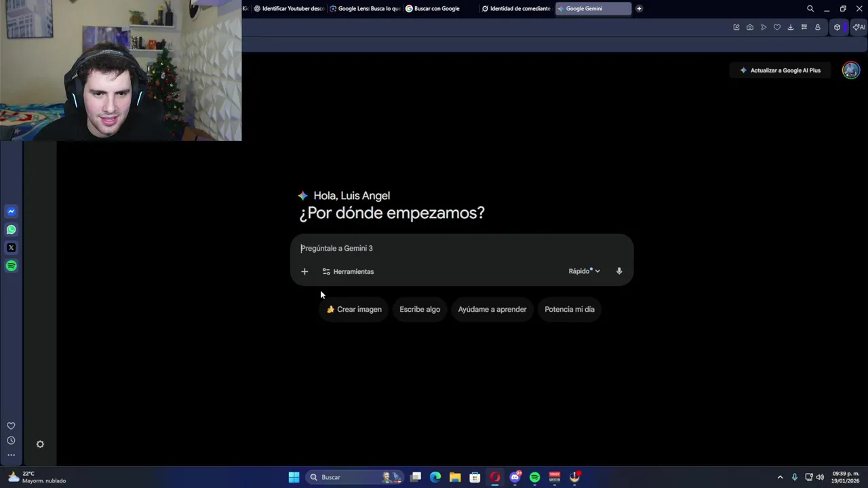Click the Potencia mi día chip
Screen dimensions: 868x488
coord(570,309)
